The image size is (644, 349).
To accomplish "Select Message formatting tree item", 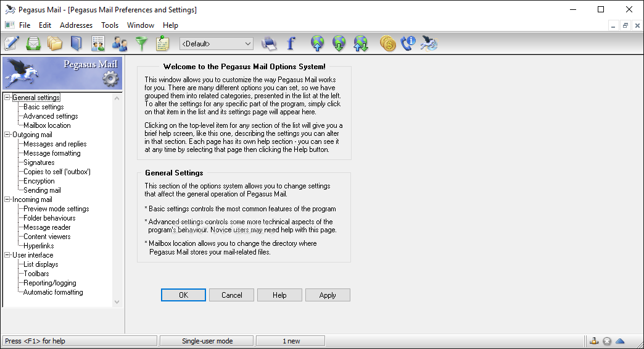I will tap(52, 153).
